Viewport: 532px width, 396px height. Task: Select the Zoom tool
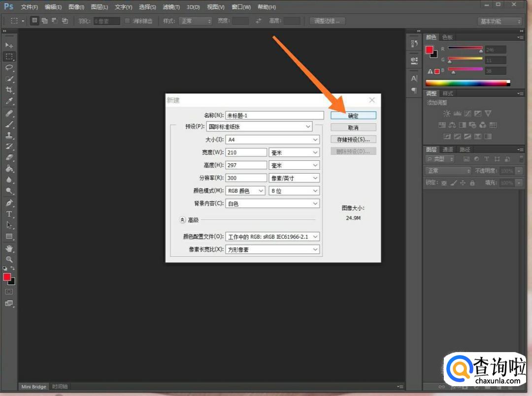(x=9, y=259)
